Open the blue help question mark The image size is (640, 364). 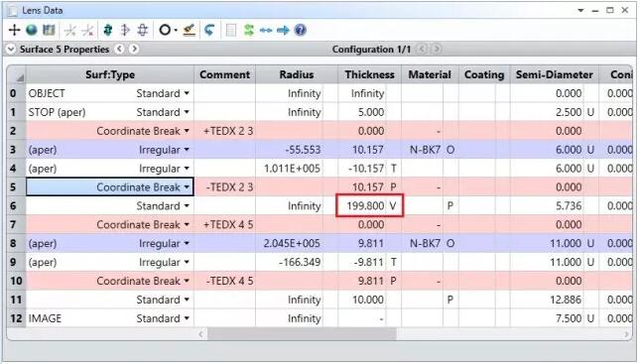[300, 30]
